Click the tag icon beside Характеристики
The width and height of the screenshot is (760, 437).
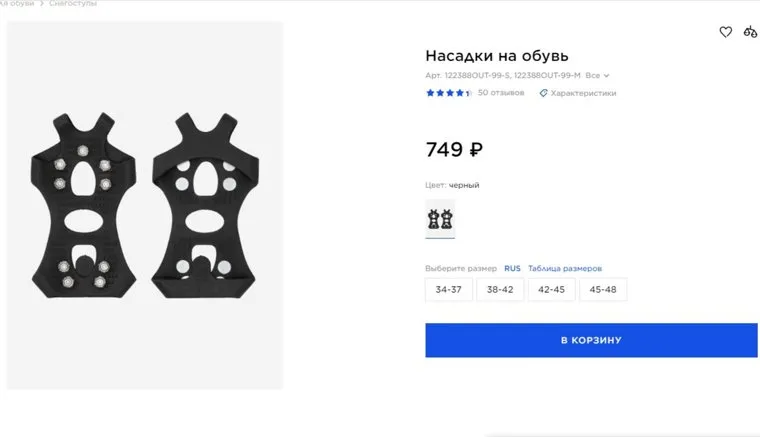[544, 93]
